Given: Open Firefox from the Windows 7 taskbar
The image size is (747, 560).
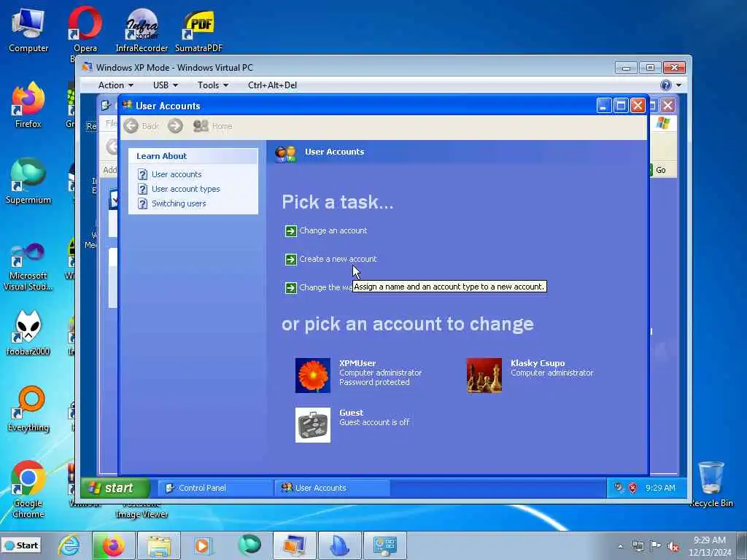Looking at the screenshot, I should coord(113,545).
